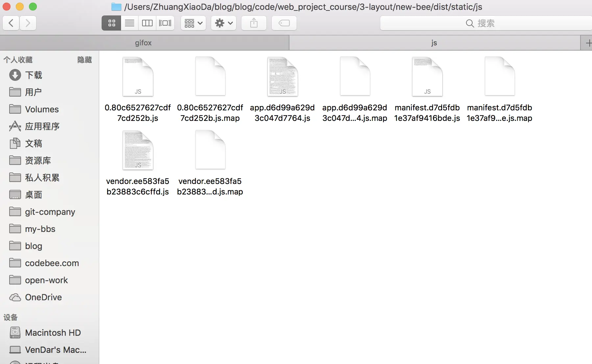Open Volumes in the sidebar
This screenshot has width=592, height=364.
click(49, 109)
